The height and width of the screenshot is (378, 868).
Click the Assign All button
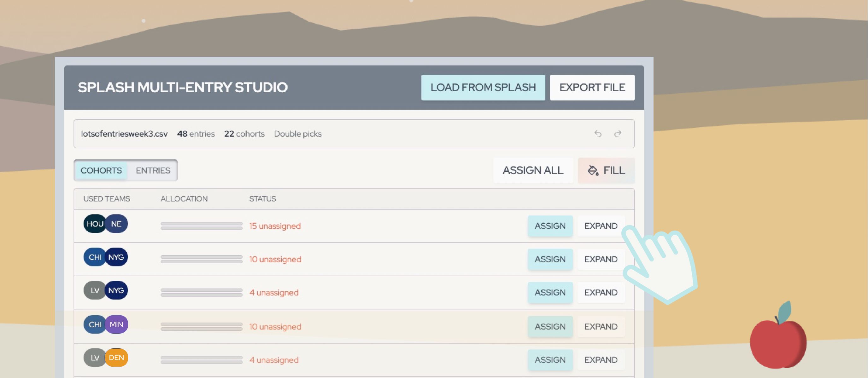coord(533,170)
